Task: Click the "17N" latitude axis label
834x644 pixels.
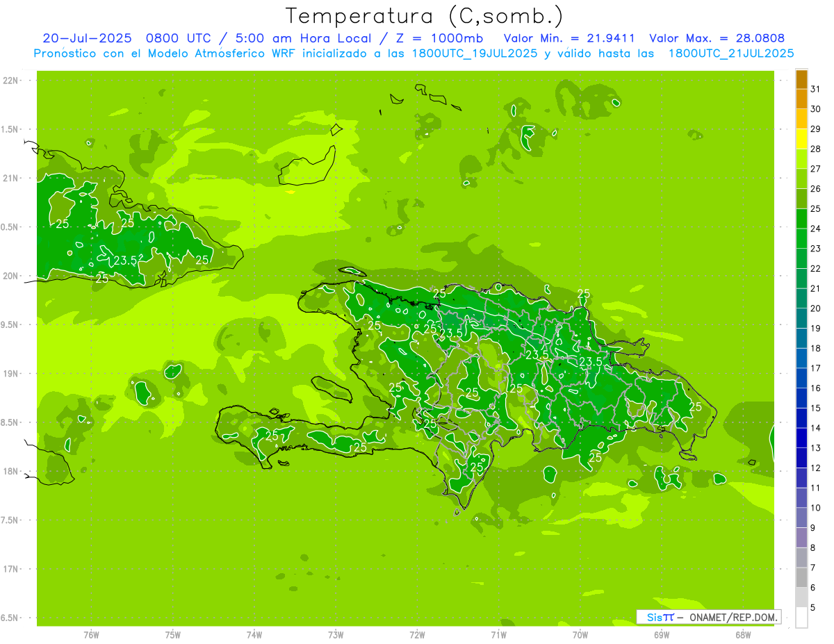Action: pyautogui.click(x=12, y=569)
